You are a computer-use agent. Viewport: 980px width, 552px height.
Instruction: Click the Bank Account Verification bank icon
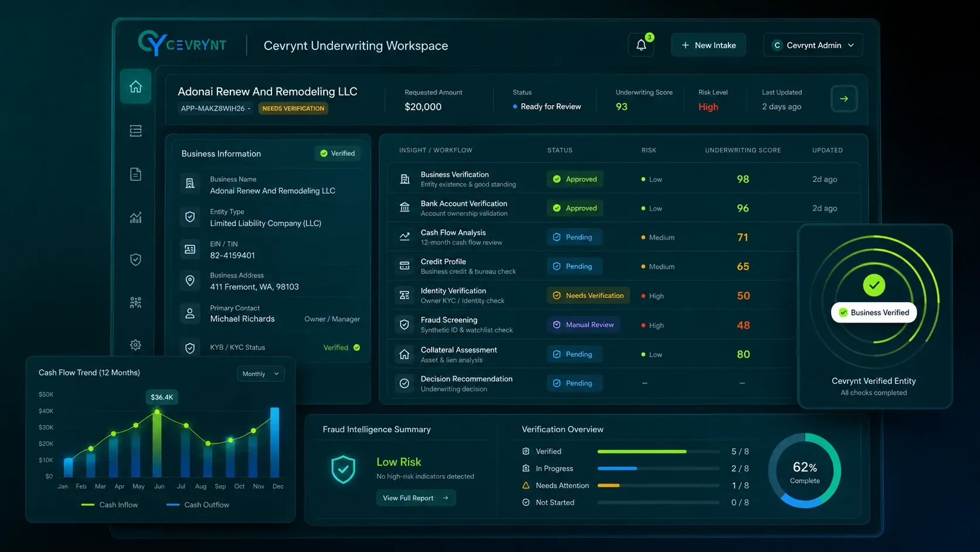[x=404, y=208]
